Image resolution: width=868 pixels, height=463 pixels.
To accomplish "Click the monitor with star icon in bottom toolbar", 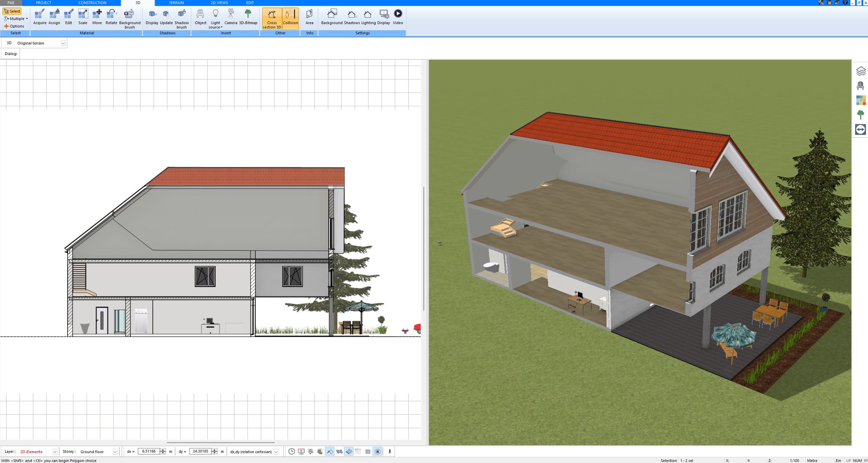I will pos(301,451).
